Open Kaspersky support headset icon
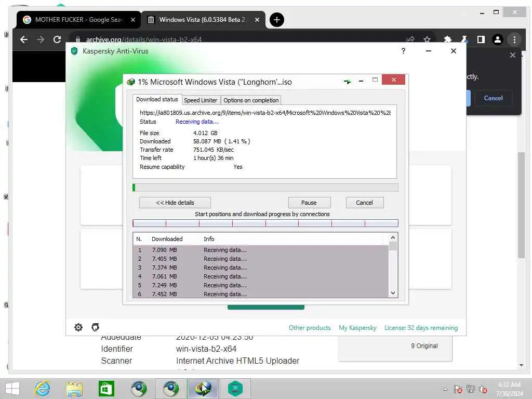 coord(96,327)
